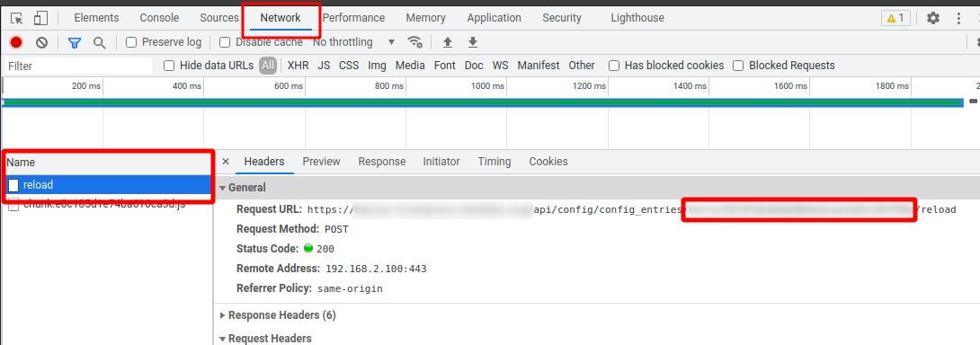Filter requests by Doc
This screenshot has height=345, width=980.
(x=474, y=66)
